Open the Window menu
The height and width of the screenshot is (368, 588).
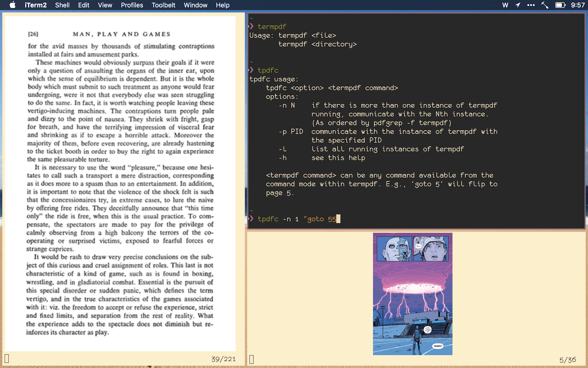[196, 5]
